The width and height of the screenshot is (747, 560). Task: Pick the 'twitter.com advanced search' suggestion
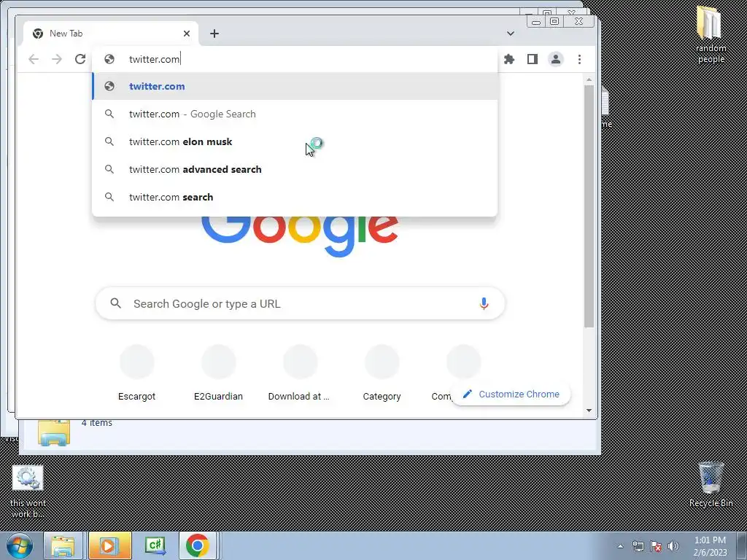(x=295, y=169)
